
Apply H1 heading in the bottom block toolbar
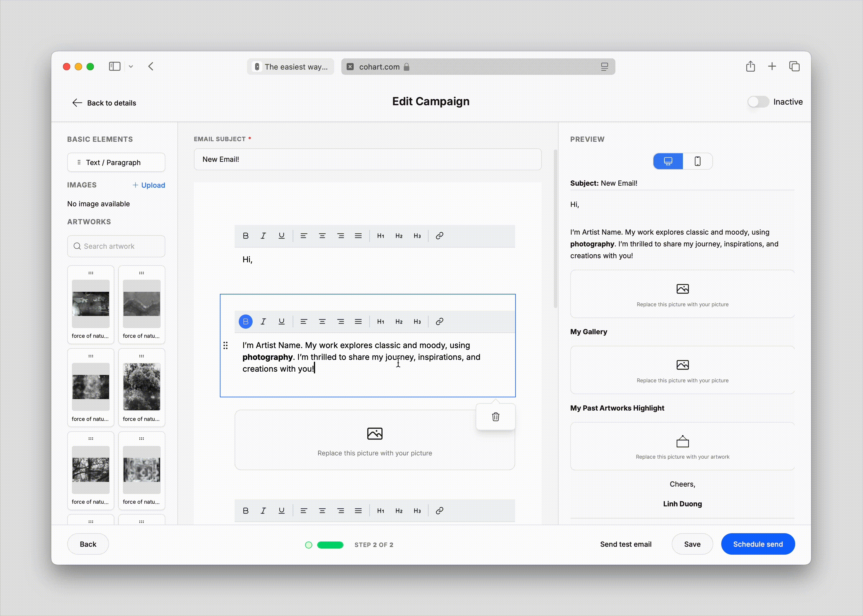click(381, 511)
